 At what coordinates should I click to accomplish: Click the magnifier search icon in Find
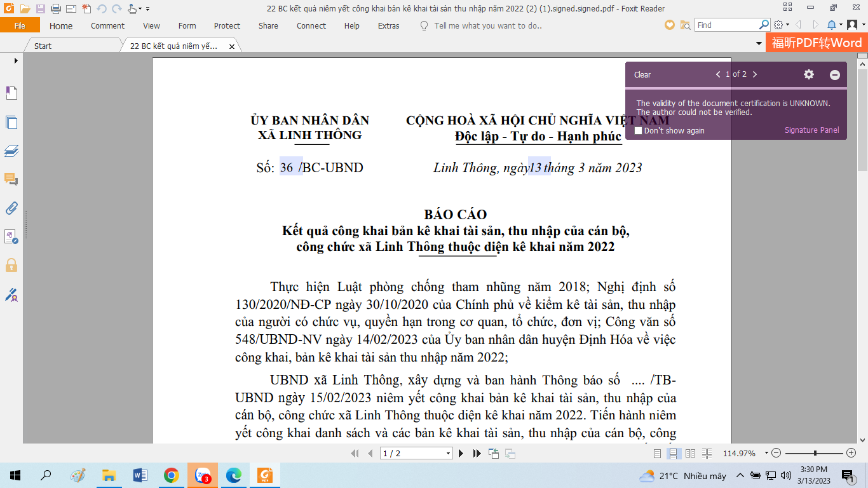pyautogui.click(x=764, y=25)
